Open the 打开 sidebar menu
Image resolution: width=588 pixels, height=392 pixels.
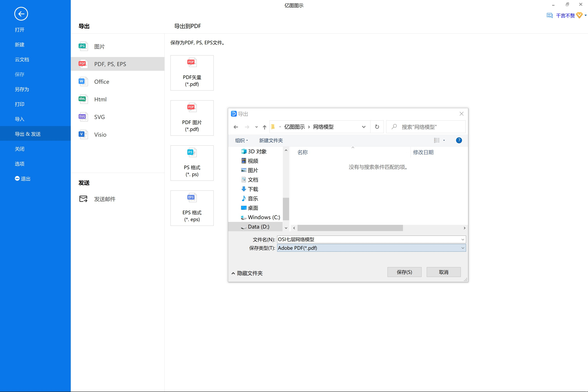[19, 30]
